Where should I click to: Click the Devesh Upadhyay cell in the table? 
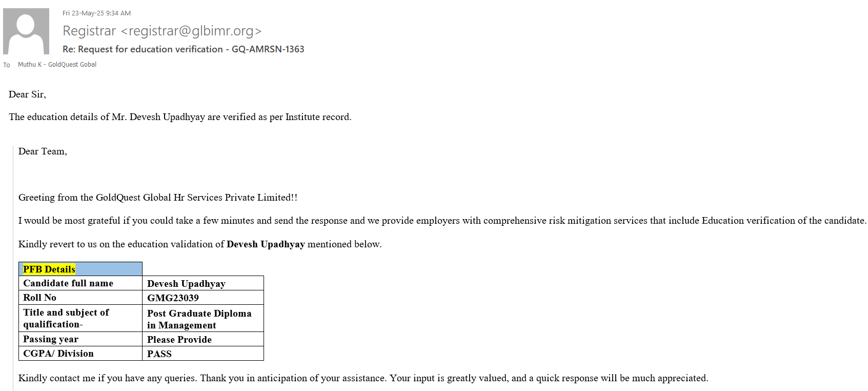pos(186,284)
